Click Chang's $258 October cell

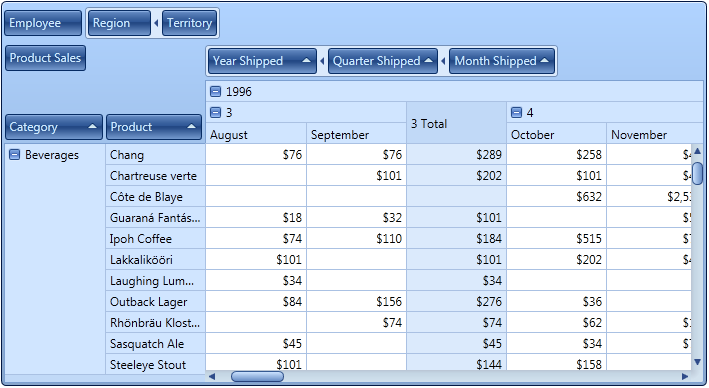pos(556,155)
